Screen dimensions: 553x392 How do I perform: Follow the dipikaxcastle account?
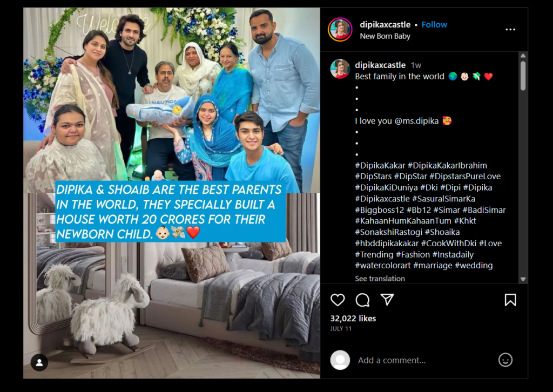434,25
